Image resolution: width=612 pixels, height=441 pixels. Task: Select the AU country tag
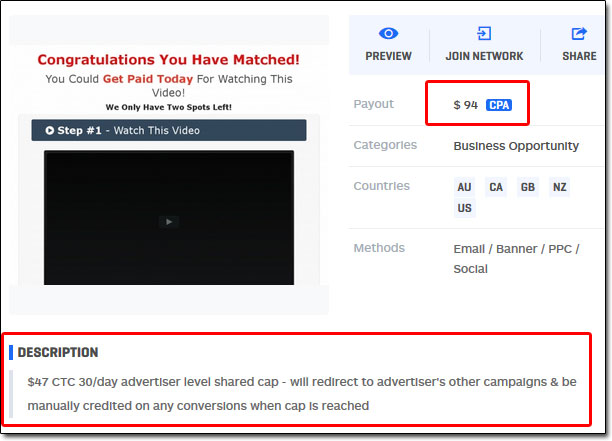[464, 187]
